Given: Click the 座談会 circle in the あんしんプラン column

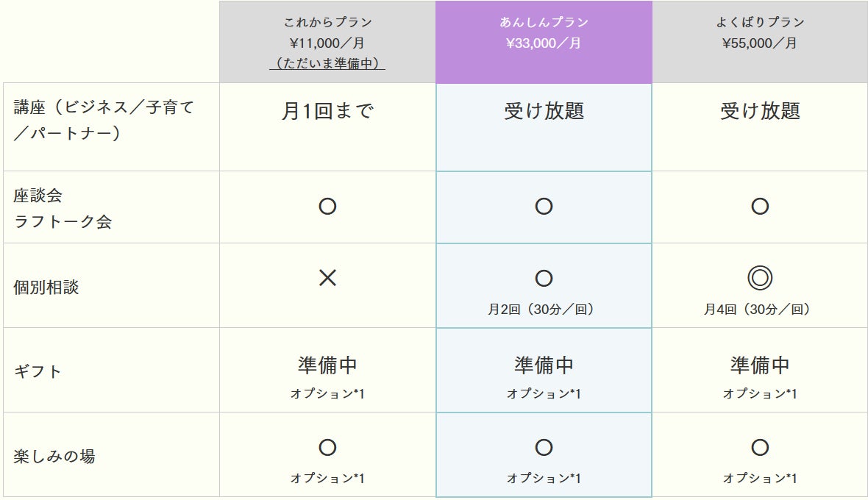Looking at the screenshot, I should pos(544,207).
